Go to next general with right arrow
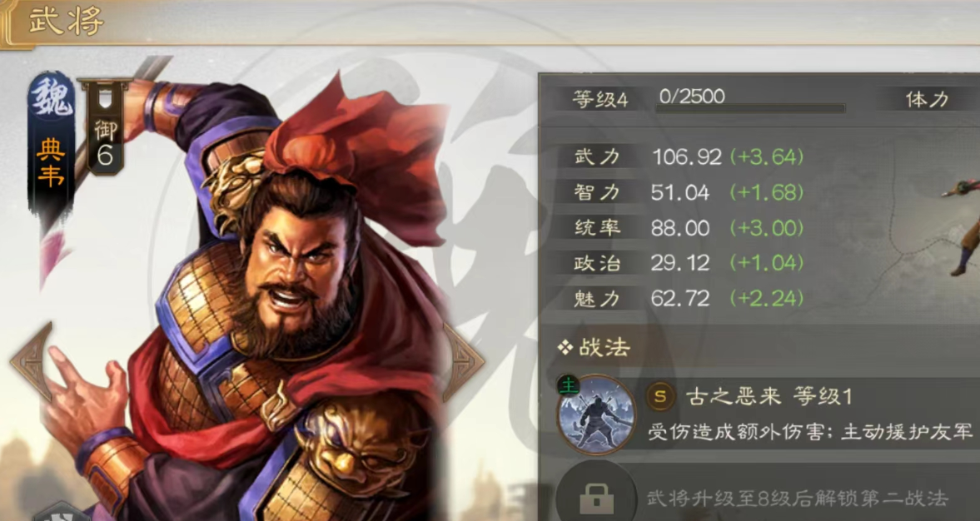Viewport: 980px width, 521px height. click(464, 361)
